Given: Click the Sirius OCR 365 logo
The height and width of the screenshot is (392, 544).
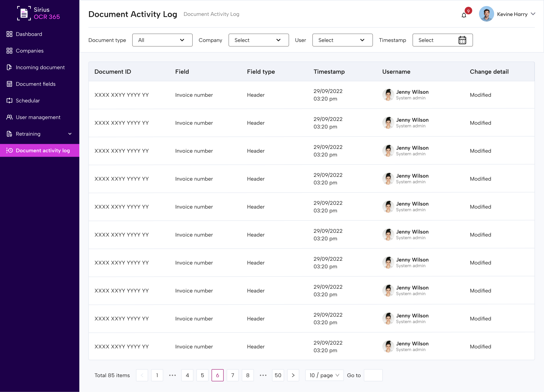Looking at the screenshot, I should (x=38, y=13).
